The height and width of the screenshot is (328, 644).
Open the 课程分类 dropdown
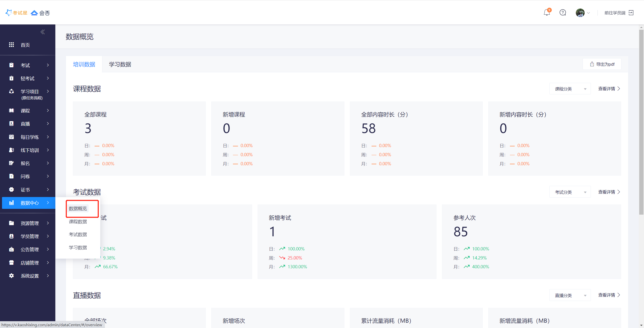click(570, 89)
